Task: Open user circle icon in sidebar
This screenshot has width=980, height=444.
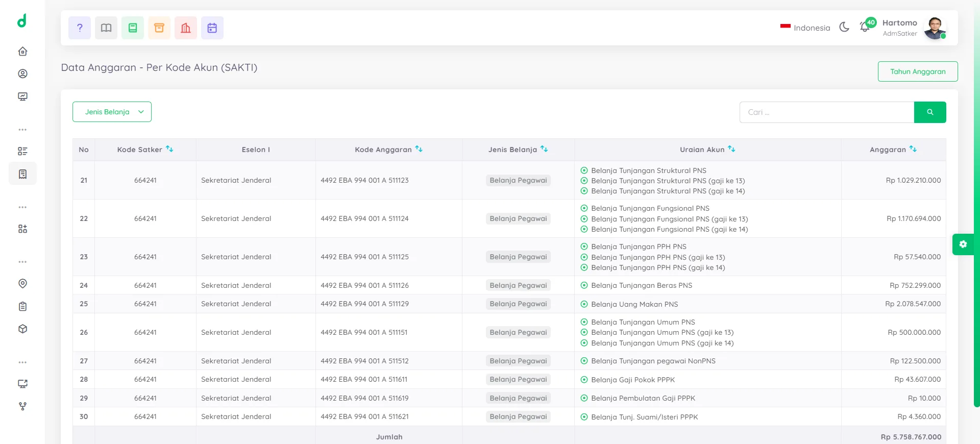Action: [22, 73]
